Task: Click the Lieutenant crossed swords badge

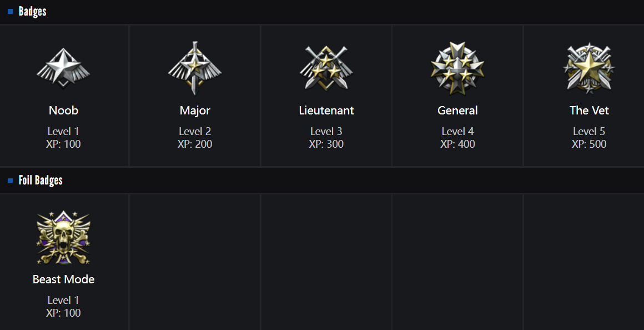Action: (326, 69)
